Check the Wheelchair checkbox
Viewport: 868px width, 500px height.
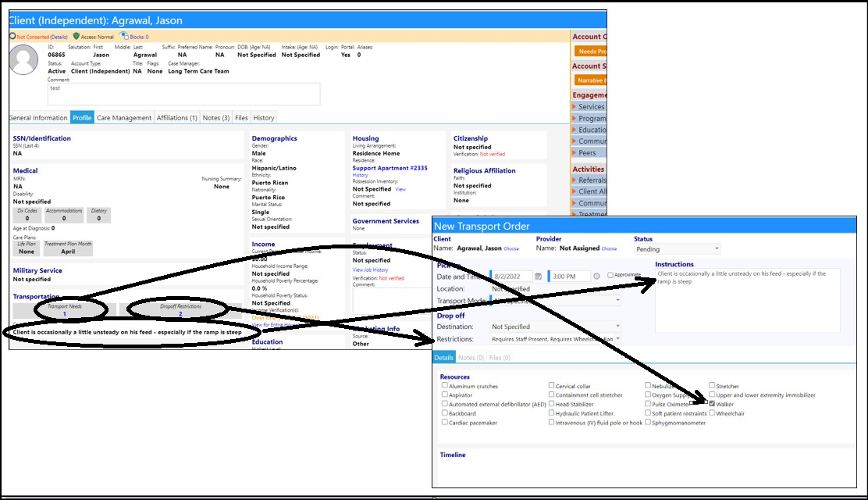click(712, 412)
